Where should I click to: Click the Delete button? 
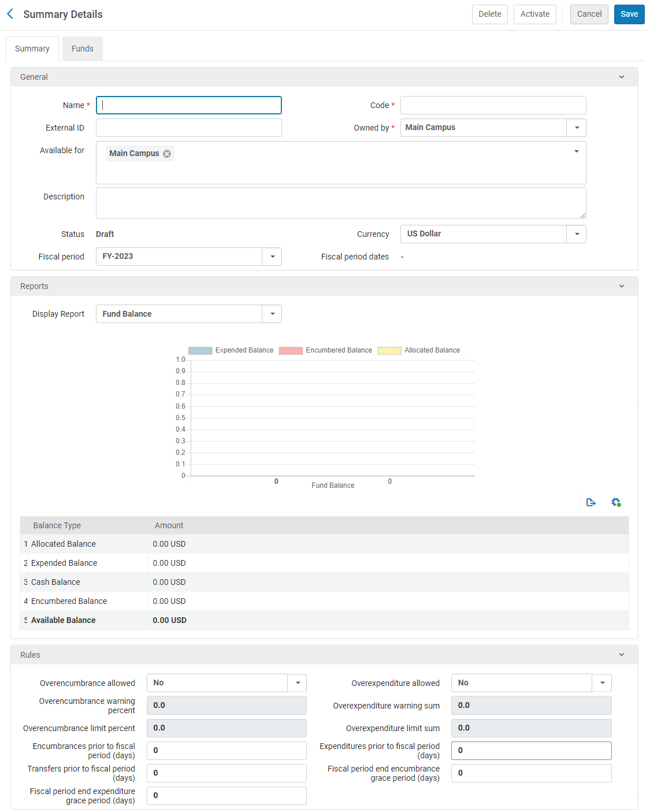click(x=490, y=14)
